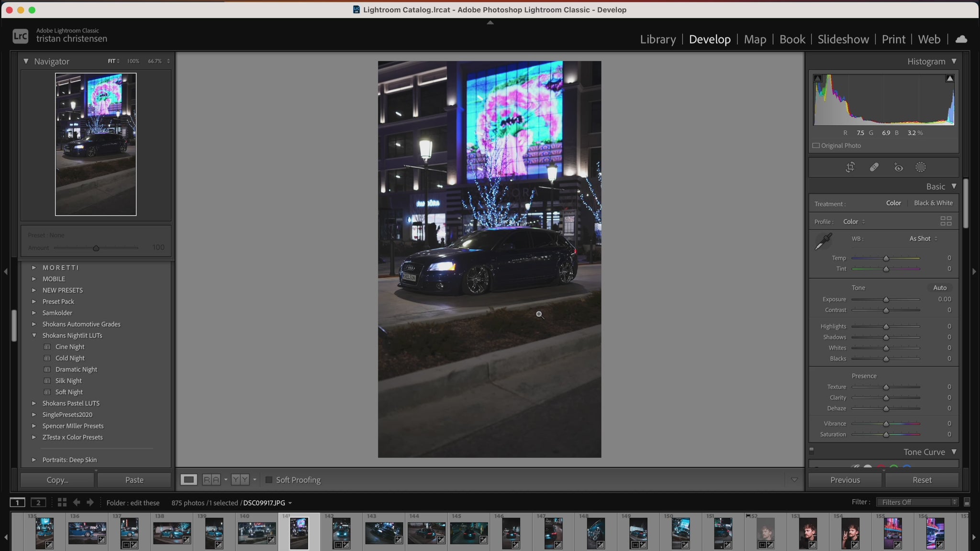Click the Temp slider handle

(886, 258)
